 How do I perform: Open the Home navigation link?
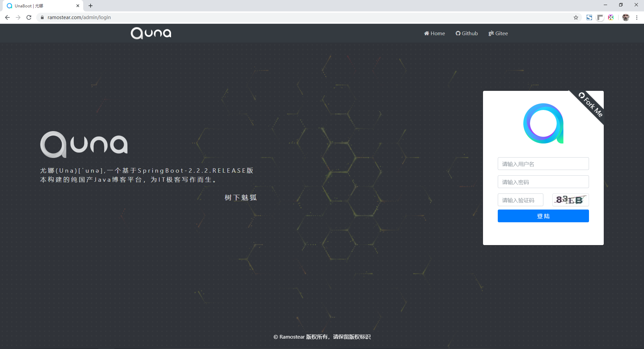pyautogui.click(x=434, y=33)
